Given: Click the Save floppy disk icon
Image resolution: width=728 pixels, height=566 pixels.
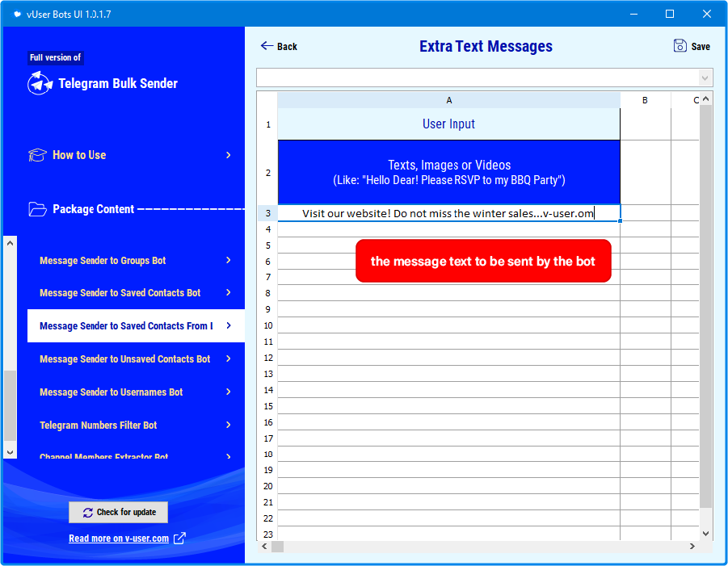Looking at the screenshot, I should pos(680,45).
